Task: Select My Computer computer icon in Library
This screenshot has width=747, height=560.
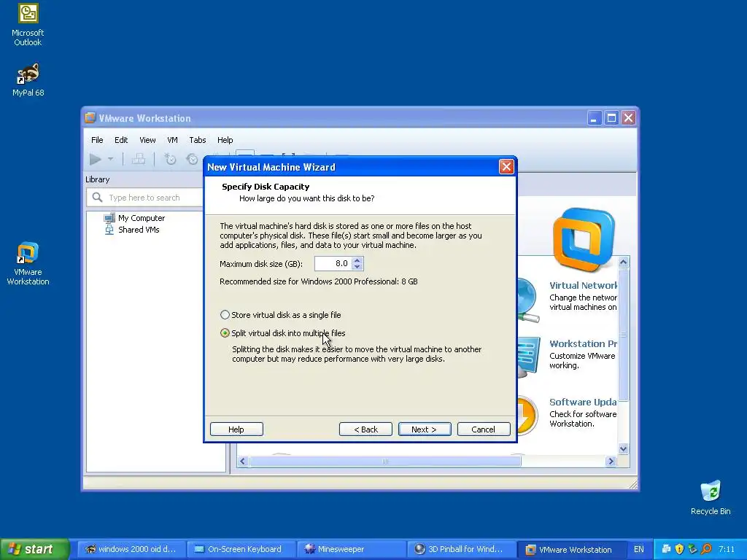Action: [x=109, y=218]
